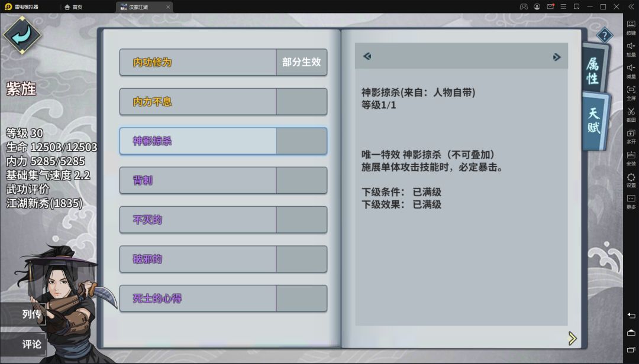Maximize the emulator window
The width and height of the screenshot is (639, 364).
tap(603, 6)
